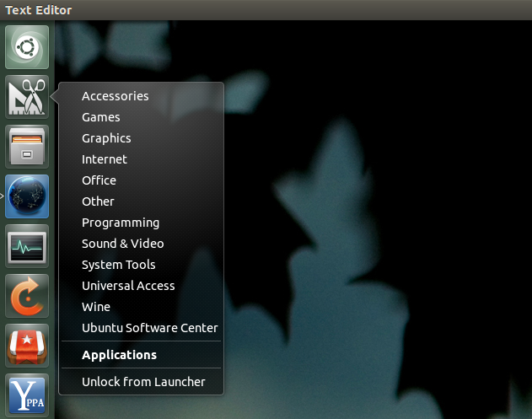Select Accessories from the quicklist

pyautogui.click(x=141, y=96)
